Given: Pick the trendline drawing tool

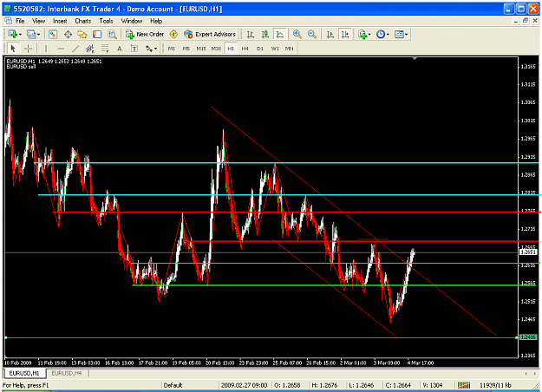Looking at the screenshot, I should (x=75, y=49).
